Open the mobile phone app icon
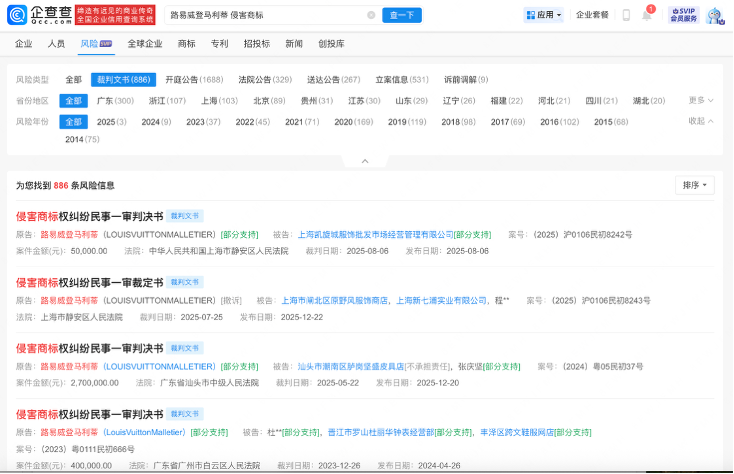 [626, 15]
